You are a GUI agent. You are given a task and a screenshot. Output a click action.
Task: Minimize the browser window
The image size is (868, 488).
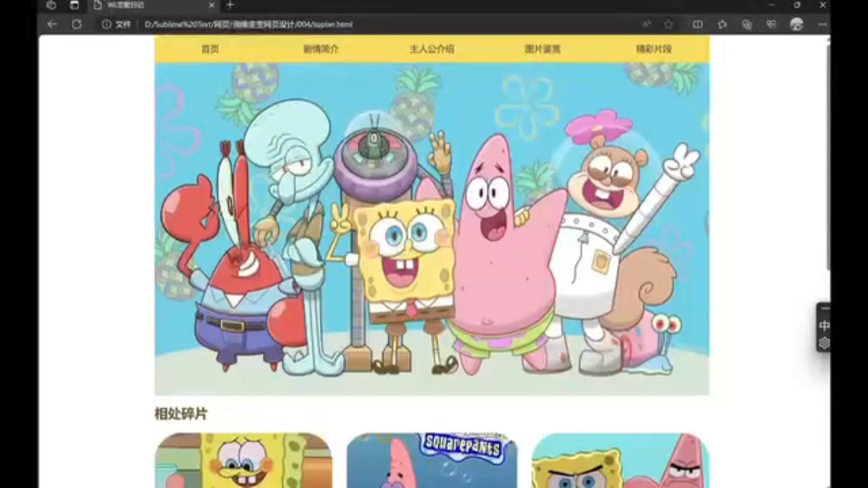pyautogui.click(x=771, y=5)
